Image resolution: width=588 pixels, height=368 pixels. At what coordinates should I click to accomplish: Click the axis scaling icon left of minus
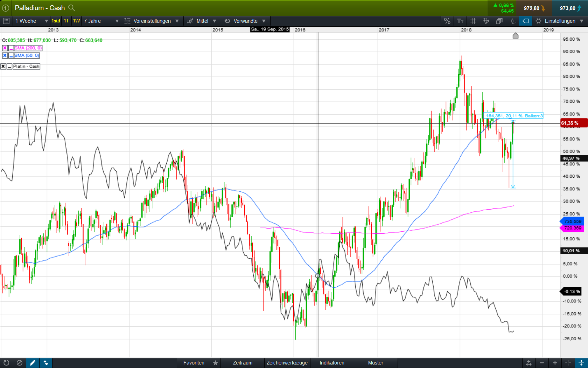point(528,363)
